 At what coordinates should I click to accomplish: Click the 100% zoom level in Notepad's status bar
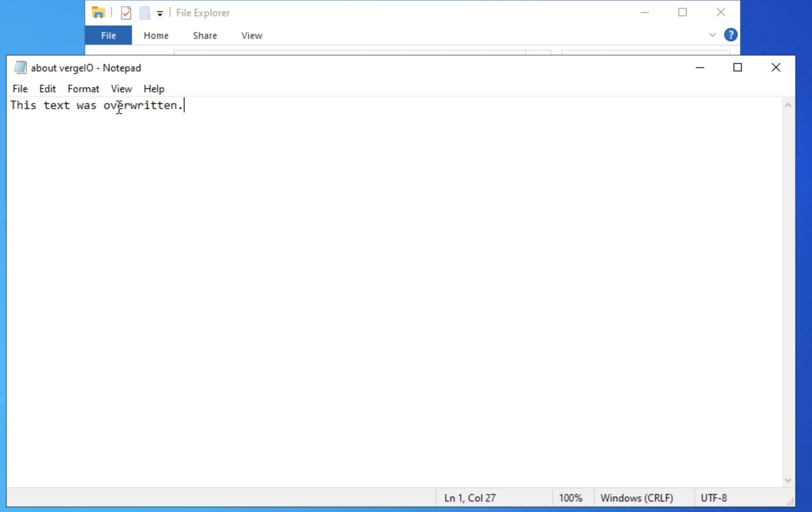point(571,497)
